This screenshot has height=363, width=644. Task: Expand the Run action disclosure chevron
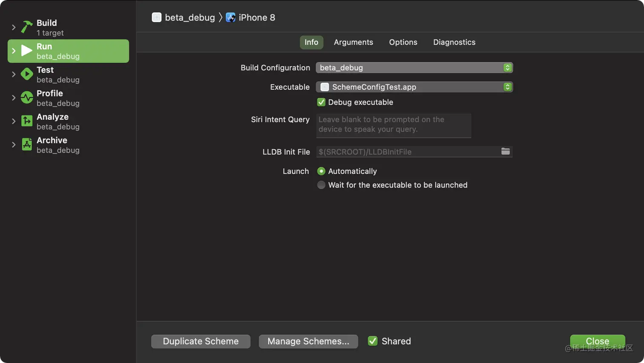[x=14, y=51]
